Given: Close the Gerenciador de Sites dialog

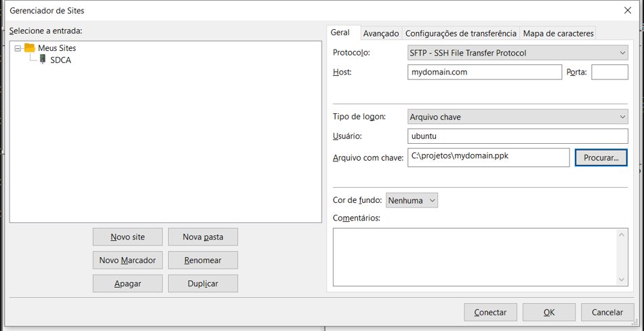Looking at the screenshot, I should coord(628,11).
